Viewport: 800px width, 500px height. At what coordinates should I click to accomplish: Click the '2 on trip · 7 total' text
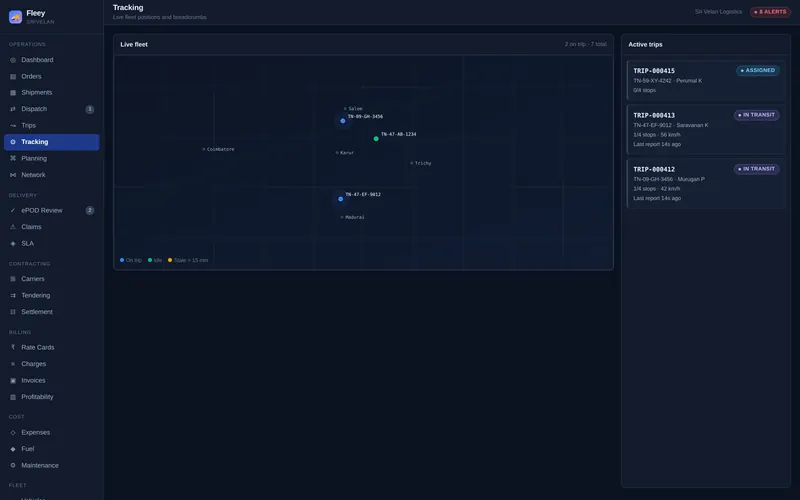point(585,44)
